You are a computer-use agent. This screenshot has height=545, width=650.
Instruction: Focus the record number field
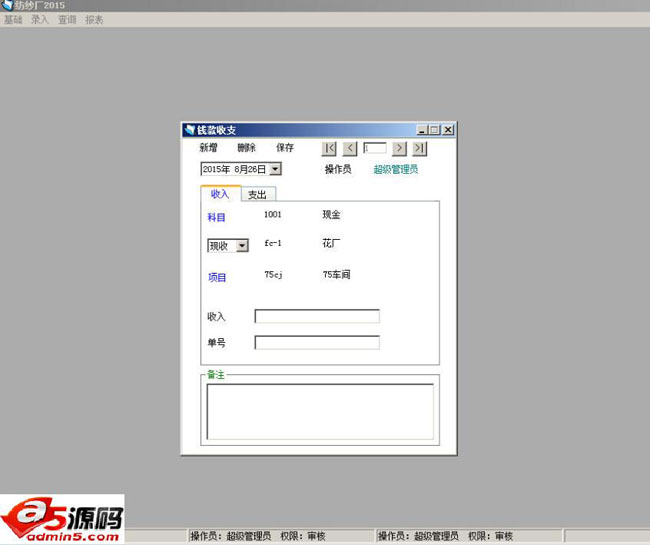(x=375, y=148)
